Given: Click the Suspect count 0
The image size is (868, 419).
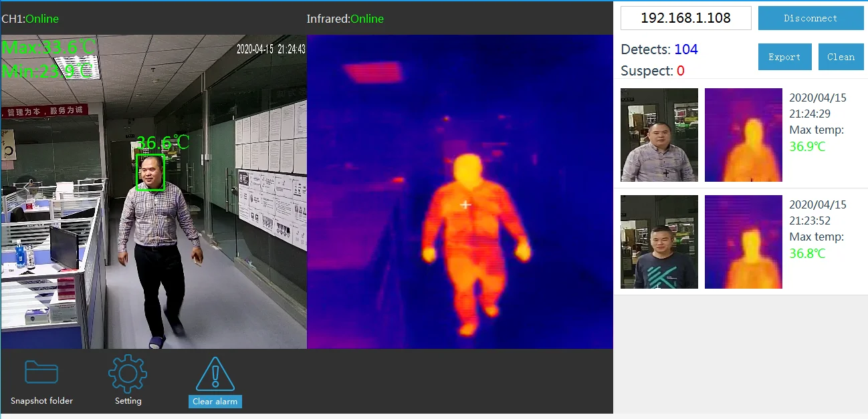Looking at the screenshot, I should pyautogui.click(x=680, y=71).
